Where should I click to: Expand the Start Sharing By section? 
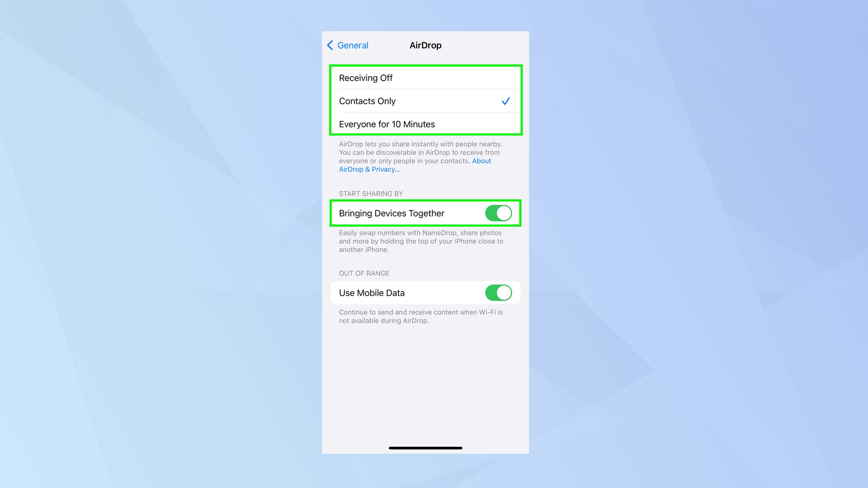[x=370, y=193]
